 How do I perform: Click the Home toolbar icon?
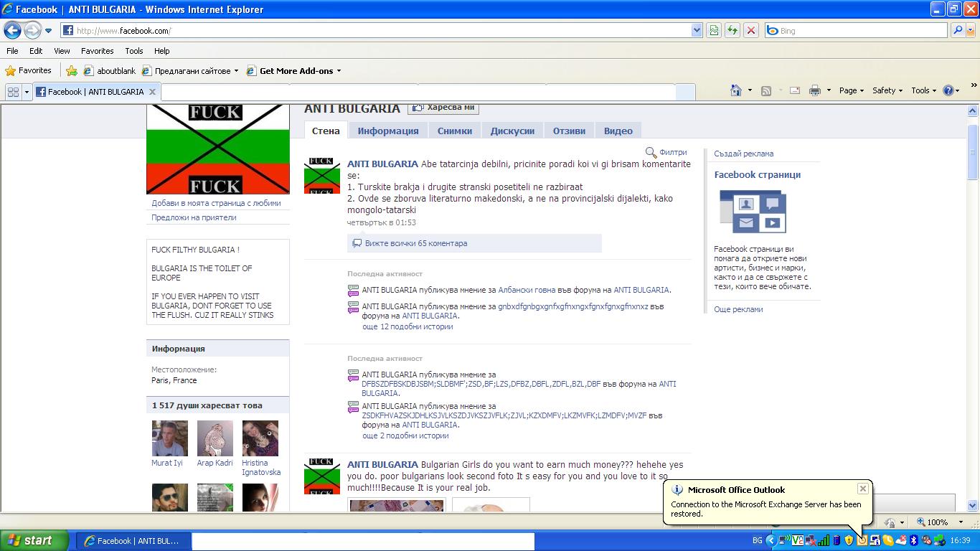pyautogui.click(x=735, y=90)
